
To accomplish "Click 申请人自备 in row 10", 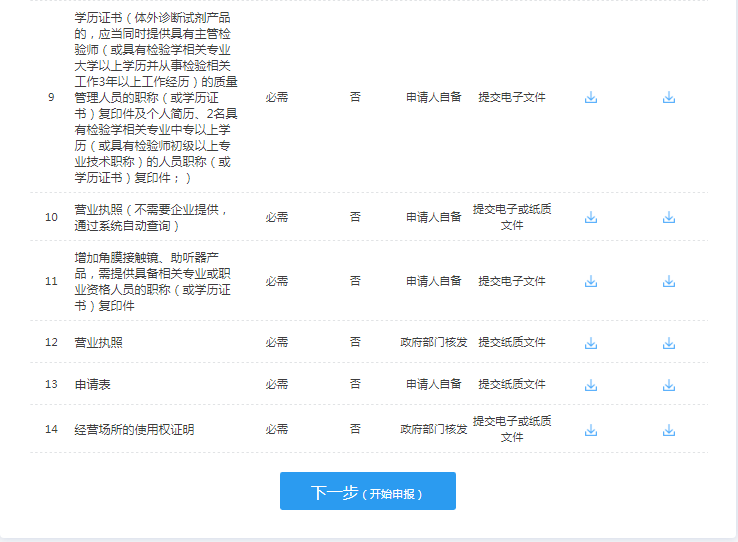I will coord(433,217).
